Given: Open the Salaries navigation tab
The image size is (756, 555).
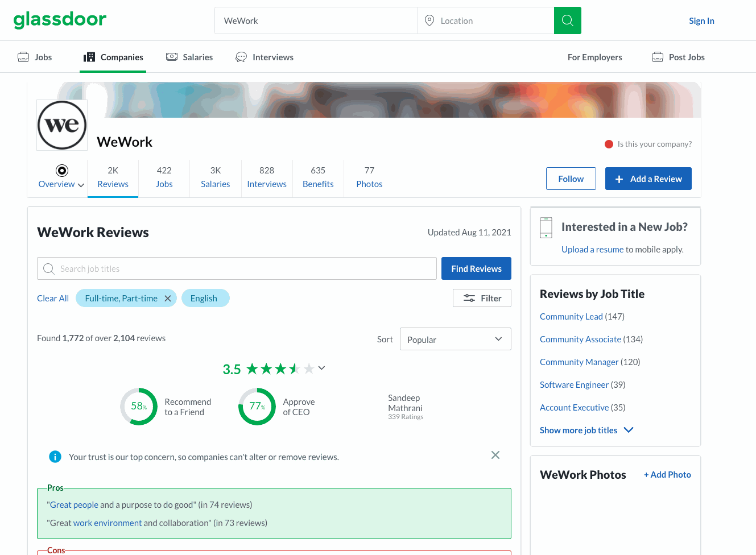Looking at the screenshot, I should coord(189,57).
